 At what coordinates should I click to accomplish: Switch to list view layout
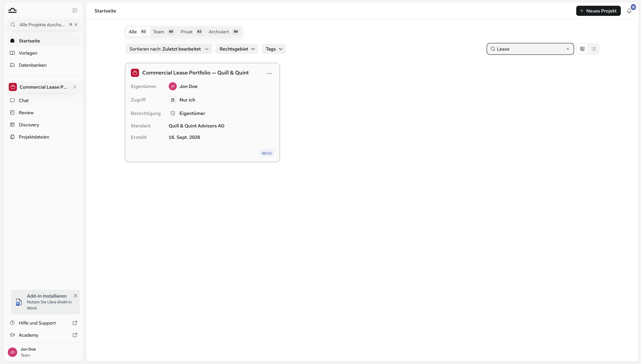tap(594, 49)
